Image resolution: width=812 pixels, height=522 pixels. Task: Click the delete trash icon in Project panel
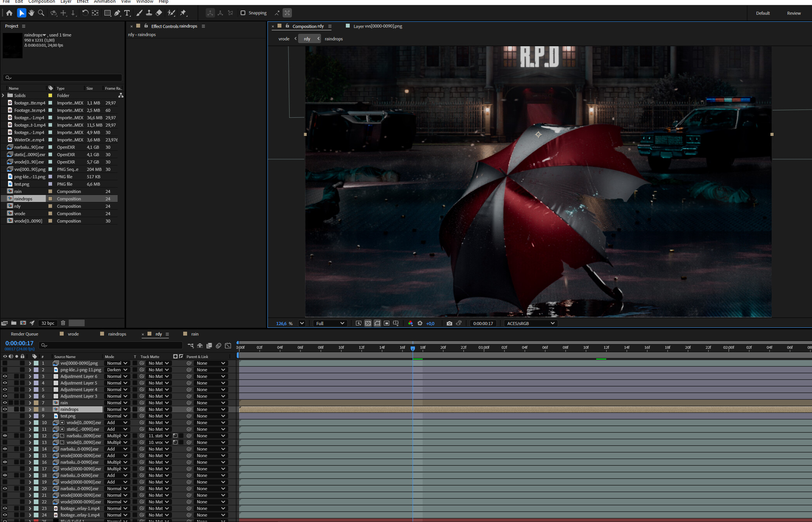[x=63, y=323]
